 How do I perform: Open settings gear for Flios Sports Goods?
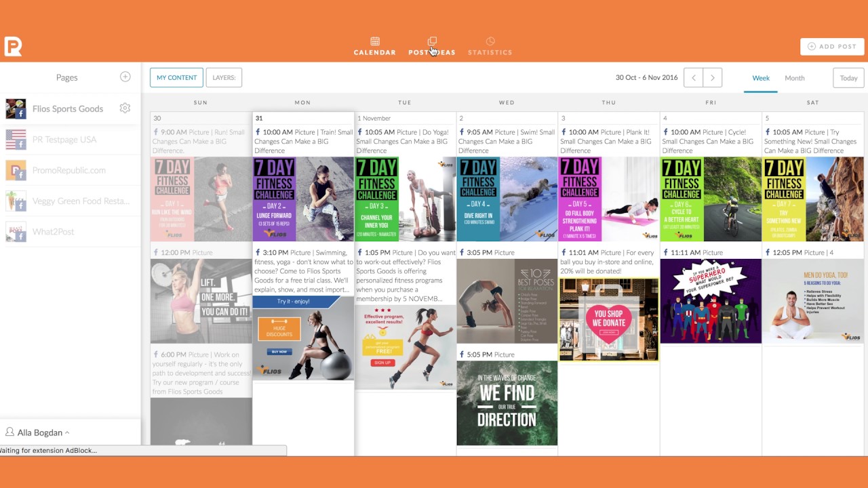point(125,108)
